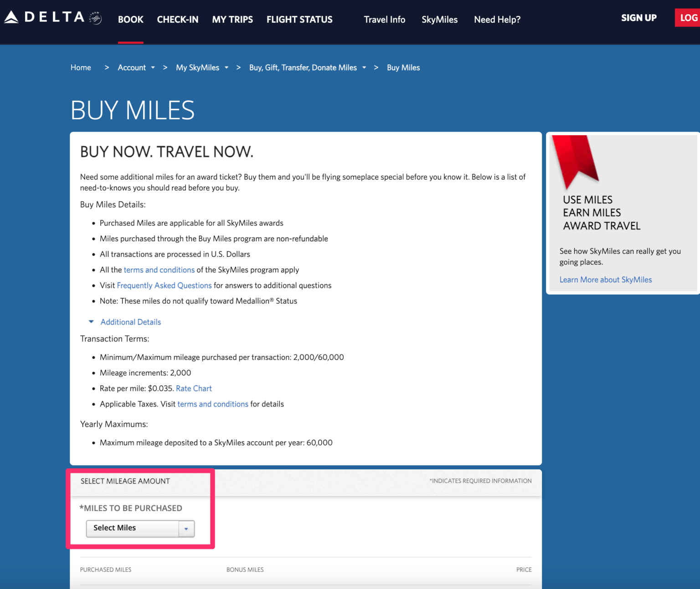Image resolution: width=700 pixels, height=589 pixels.
Task: Click the LOG IN button
Action: tap(688, 17)
